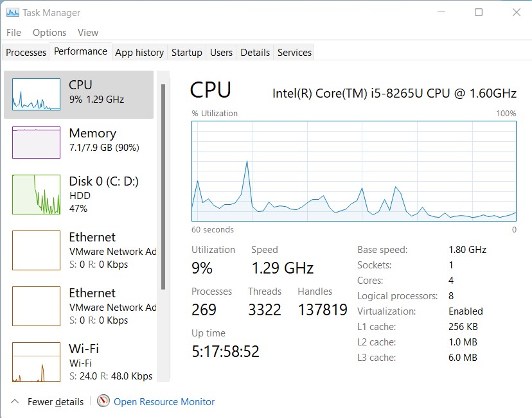532x418 pixels.
Task: Open the View menu
Action: 88,32
